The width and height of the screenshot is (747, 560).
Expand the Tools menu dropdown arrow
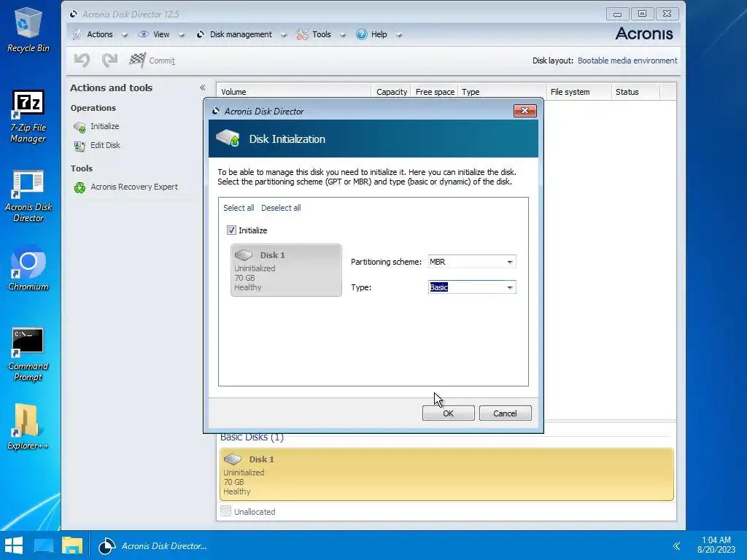(343, 35)
